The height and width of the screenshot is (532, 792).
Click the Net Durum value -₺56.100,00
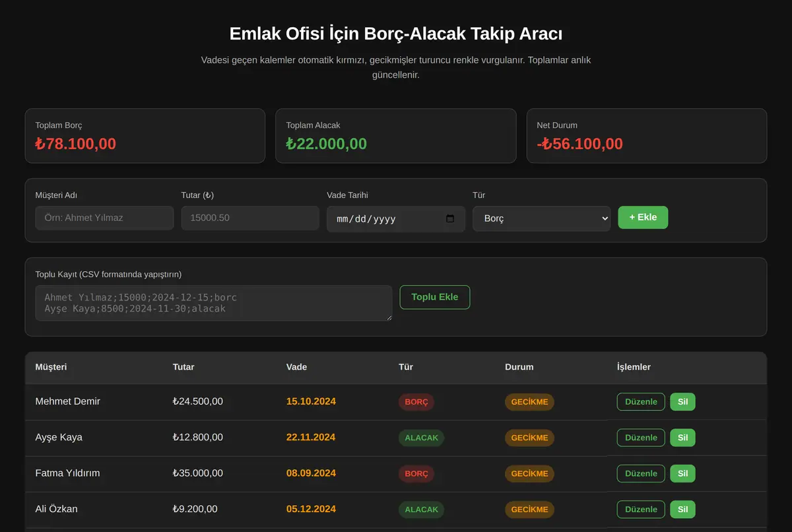click(x=580, y=144)
